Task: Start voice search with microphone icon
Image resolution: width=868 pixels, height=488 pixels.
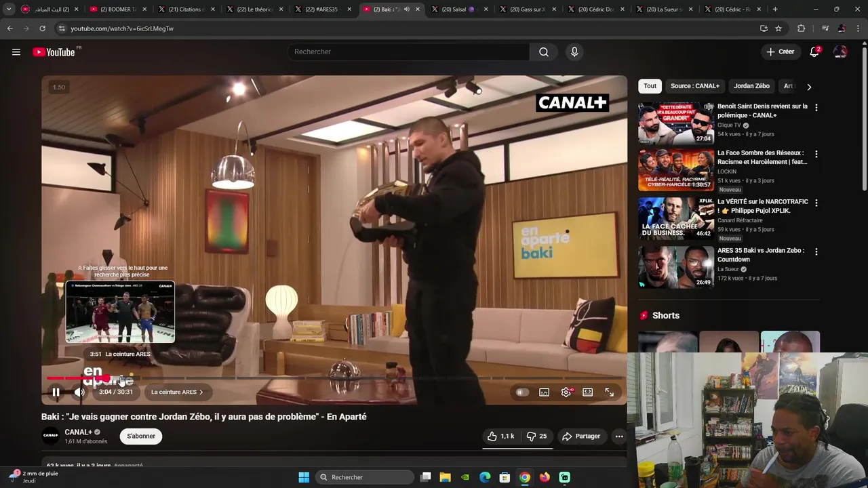Action: pyautogui.click(x=574, y=52)
